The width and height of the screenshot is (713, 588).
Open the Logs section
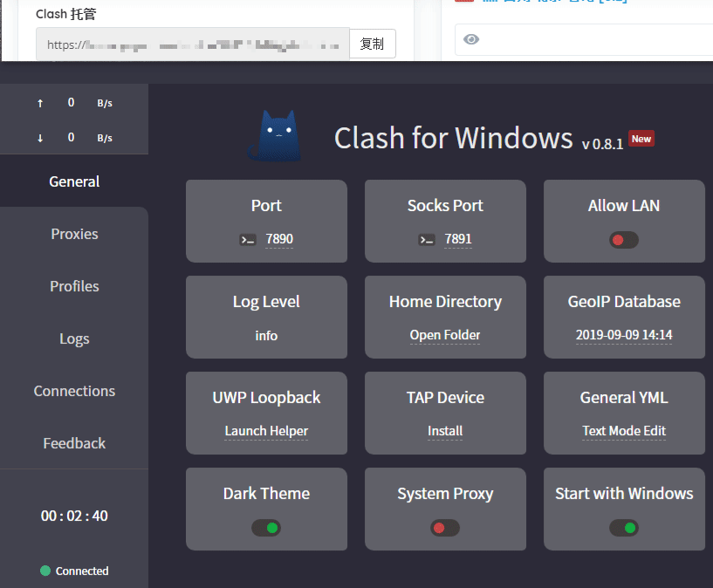click(x=74, y=338)
